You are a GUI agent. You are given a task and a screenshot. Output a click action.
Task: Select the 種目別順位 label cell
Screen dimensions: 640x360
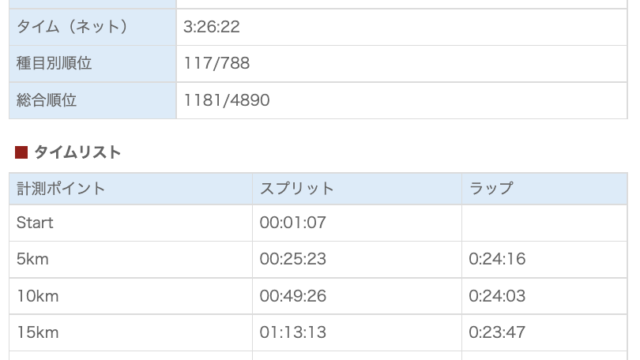click(93, 64)
